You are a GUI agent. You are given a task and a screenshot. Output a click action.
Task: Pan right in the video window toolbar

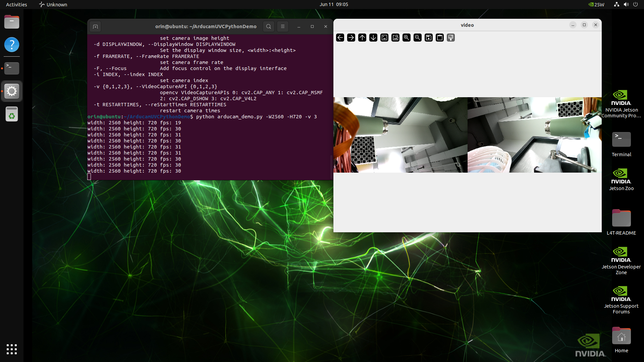(x=351, y=38)
